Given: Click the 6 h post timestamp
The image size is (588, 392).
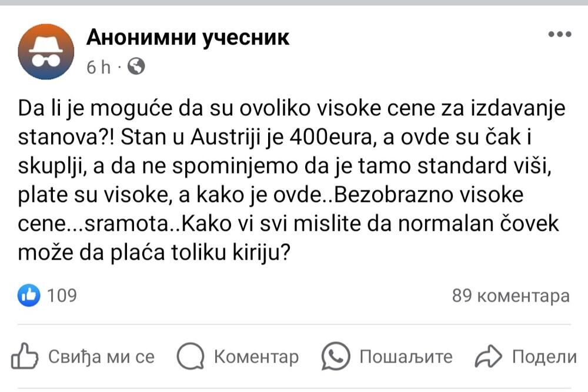Looking at the screenshot, I should click(98, 68).
